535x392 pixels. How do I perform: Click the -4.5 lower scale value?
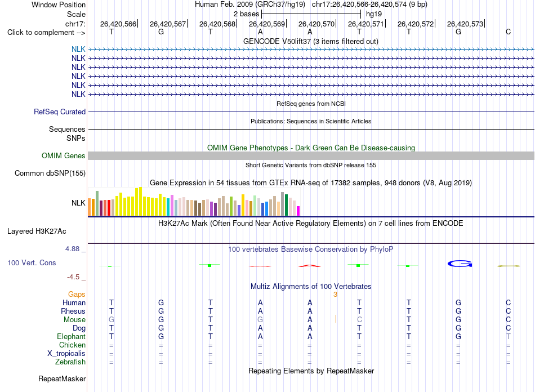(73, 277)
